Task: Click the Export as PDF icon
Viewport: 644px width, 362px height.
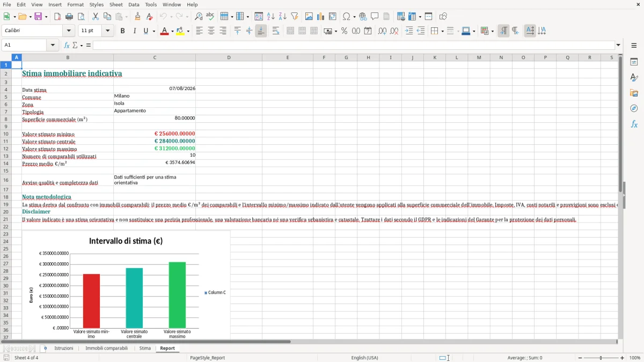Action: [x=57, y=17]
